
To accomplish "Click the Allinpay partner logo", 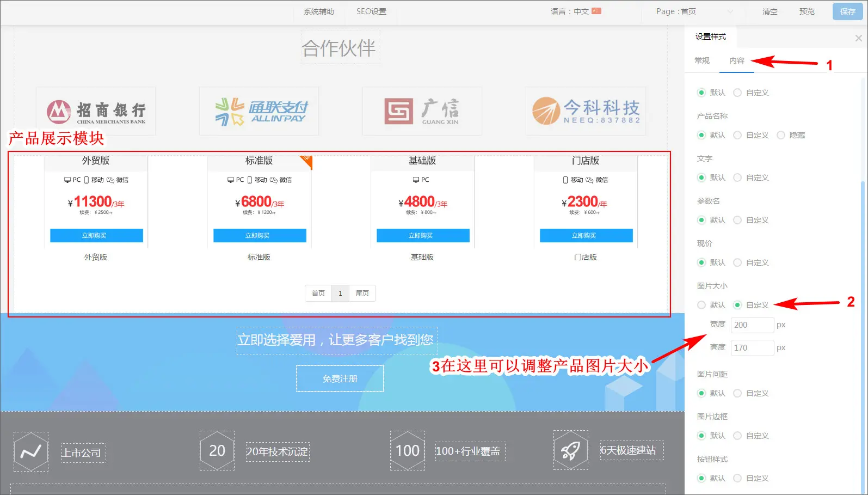I will tap(260, 112).
